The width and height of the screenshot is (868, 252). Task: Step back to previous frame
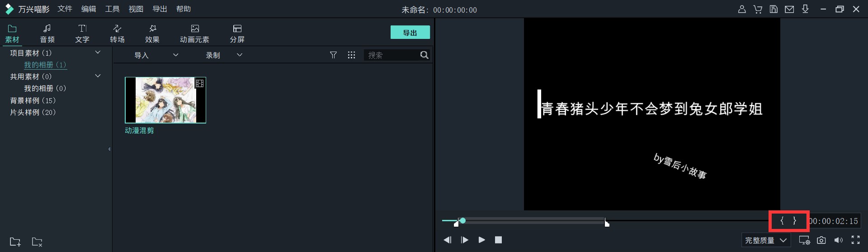[448, 240]
